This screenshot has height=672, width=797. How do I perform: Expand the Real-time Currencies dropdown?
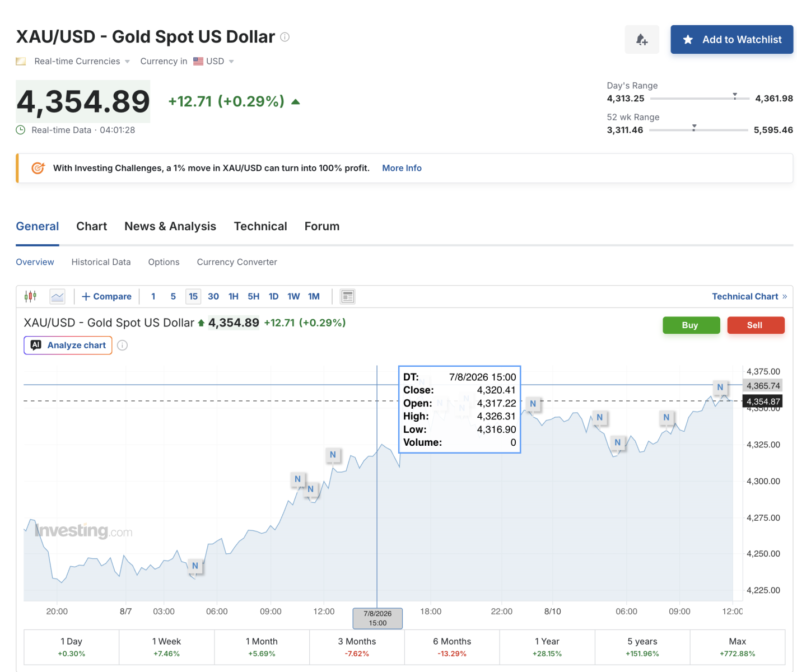click(82, 62)
